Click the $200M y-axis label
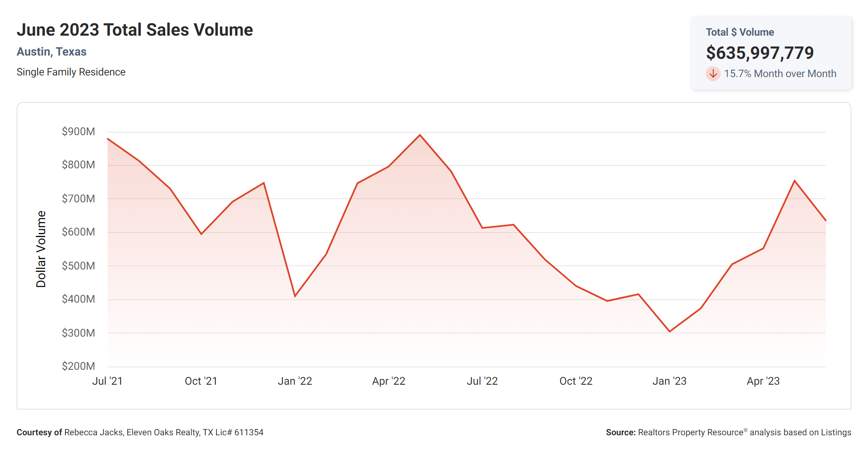The height and width of the screenshot is (456, 868). click(x=78, y=366)
